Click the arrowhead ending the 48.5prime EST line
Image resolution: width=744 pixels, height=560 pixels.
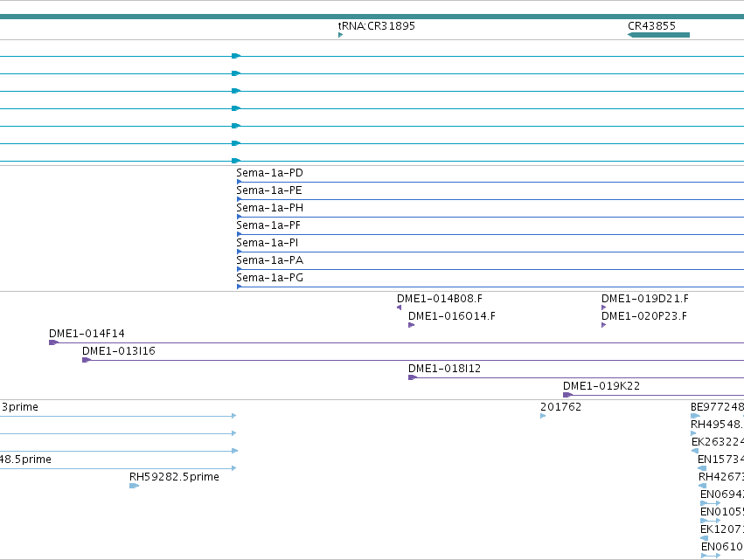coord(234,468)
